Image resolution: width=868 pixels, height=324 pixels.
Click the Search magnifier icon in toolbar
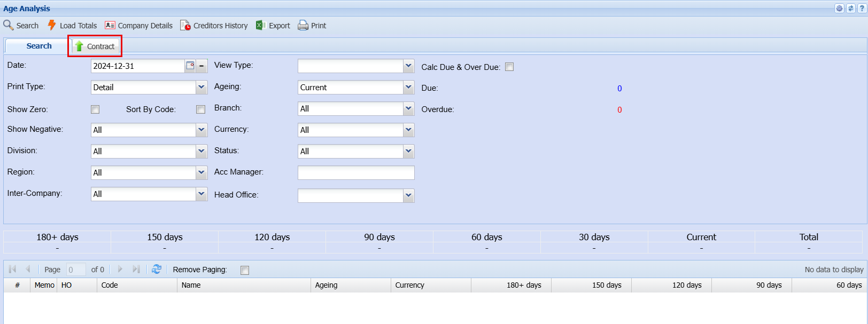click(9, 25)
